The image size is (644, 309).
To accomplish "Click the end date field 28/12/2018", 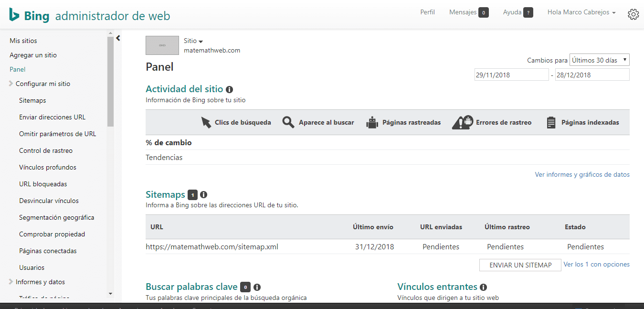I will coord(592,75).
